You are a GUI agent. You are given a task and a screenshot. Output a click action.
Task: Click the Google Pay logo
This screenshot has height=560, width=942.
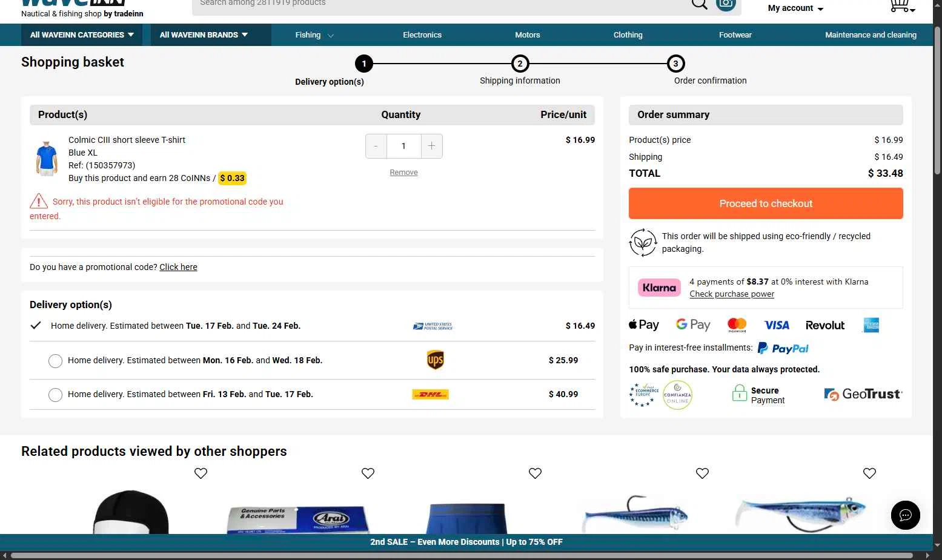693,324
